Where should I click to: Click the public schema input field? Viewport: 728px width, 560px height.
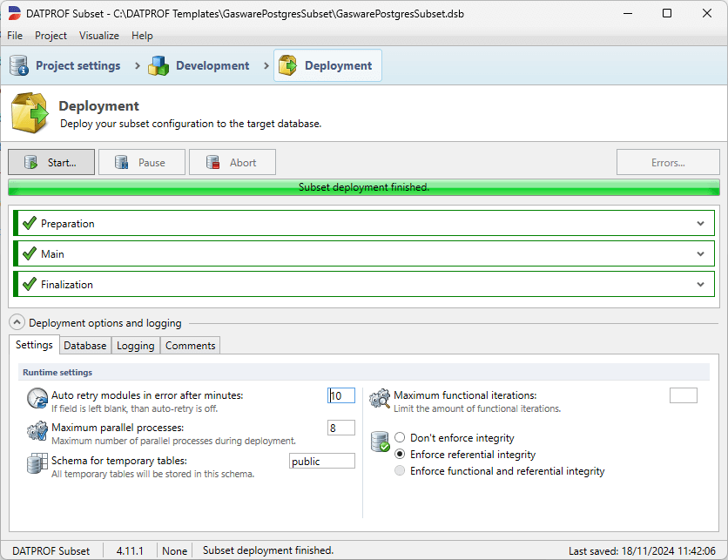[x=321, y=461]
